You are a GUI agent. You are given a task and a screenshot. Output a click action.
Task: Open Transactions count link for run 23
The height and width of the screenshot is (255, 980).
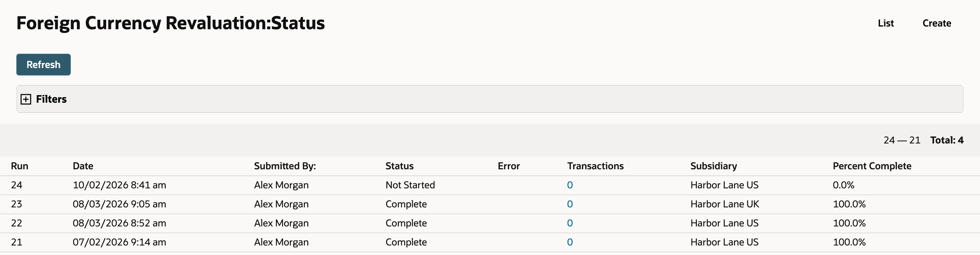coord(570,204)
